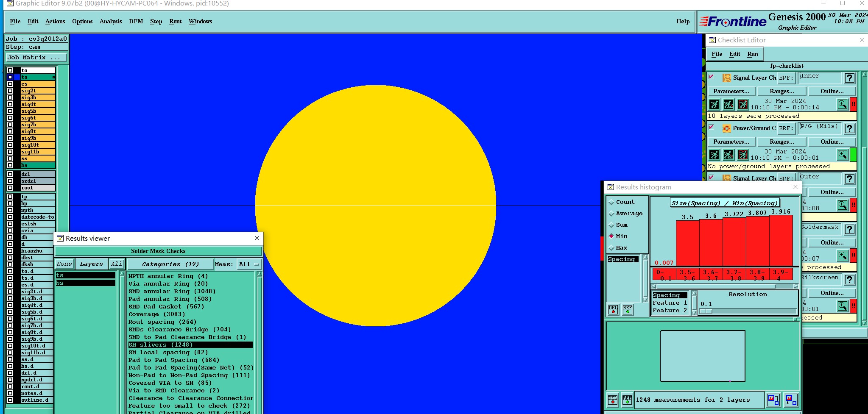Click red alert status of Inner Signal Layer check
Image resolution: width=868 pixels, height=414 pixels.
[853, 104]
